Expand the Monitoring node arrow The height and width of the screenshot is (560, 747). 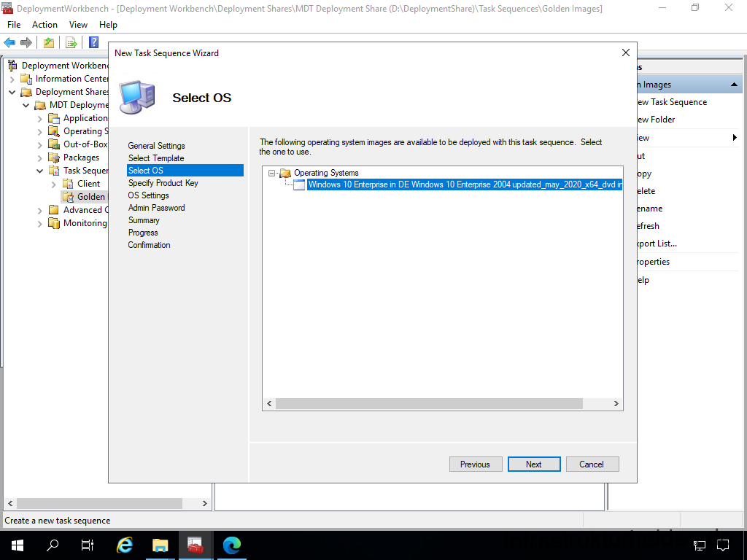click(x=40, y=223)
